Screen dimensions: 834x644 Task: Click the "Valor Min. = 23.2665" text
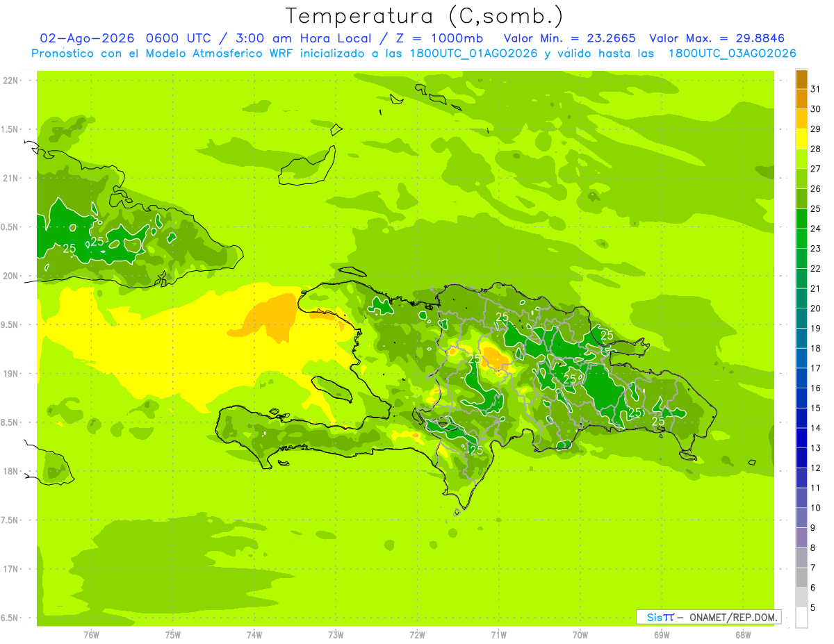click(570, 38)
